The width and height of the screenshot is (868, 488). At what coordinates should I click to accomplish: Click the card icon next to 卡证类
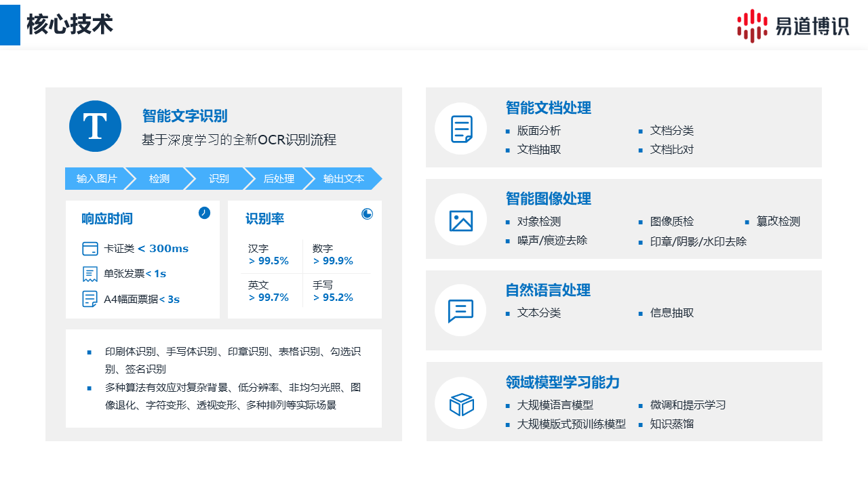(x=90, y=249)
